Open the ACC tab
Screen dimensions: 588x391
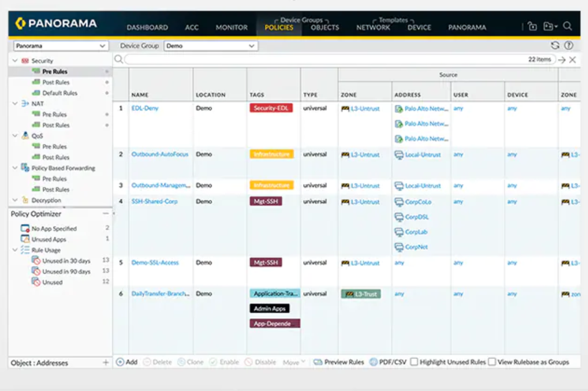click(x=192, y=27)
